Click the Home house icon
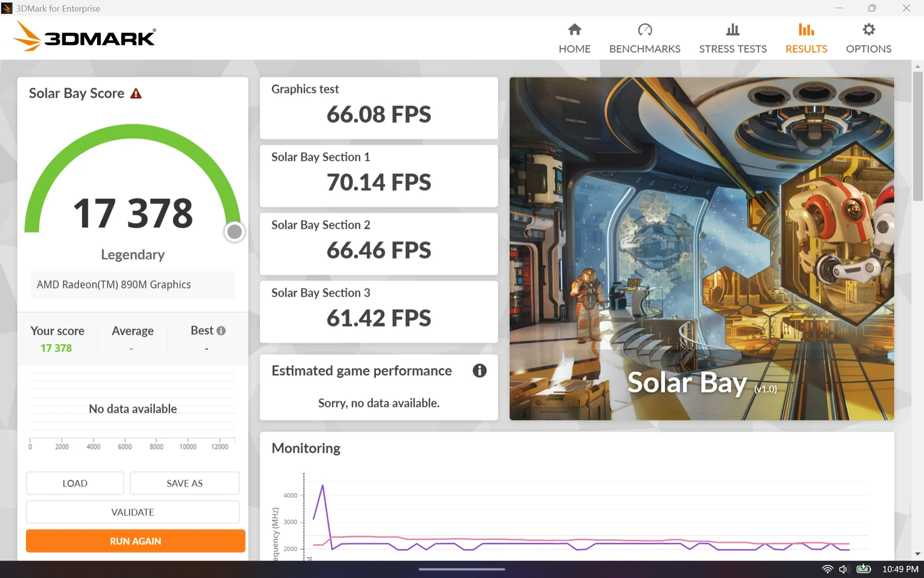 pyautogui.click(x=574, y=29)
